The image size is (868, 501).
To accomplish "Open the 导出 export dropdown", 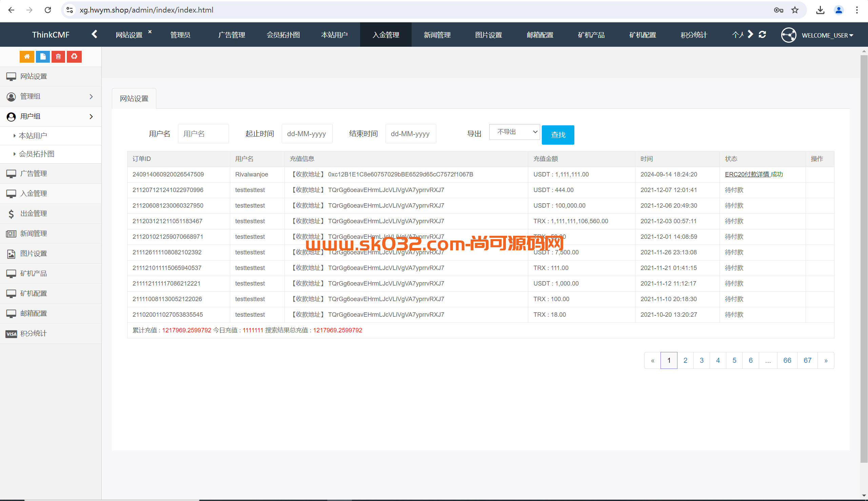I will pyautogui.click(x=514, y=132).
